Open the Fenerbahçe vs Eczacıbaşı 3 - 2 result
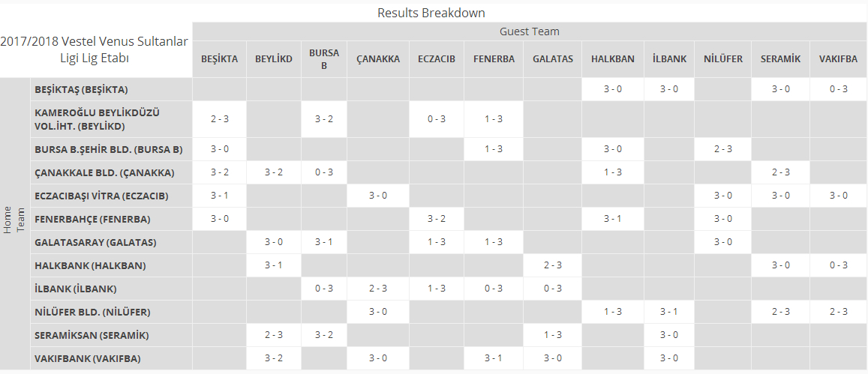 tap(436, 219)
